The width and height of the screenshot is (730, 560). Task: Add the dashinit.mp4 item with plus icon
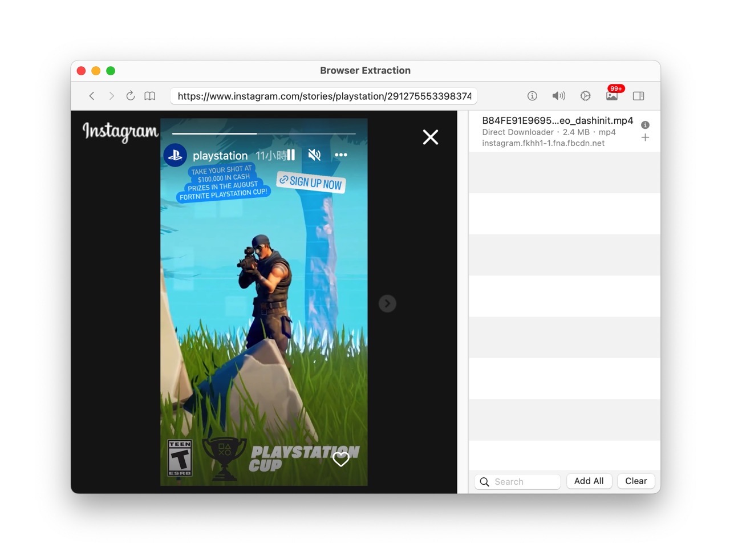(x=645, y=137)
